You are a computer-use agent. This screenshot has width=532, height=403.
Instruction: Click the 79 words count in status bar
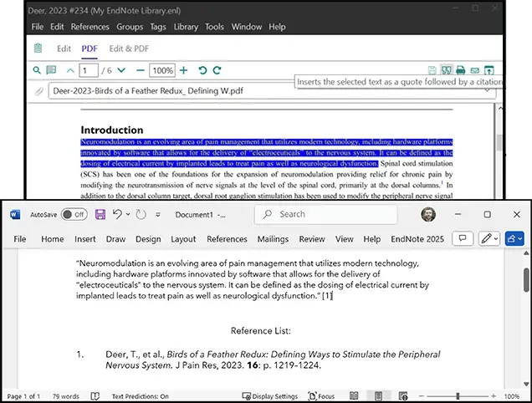65,396
